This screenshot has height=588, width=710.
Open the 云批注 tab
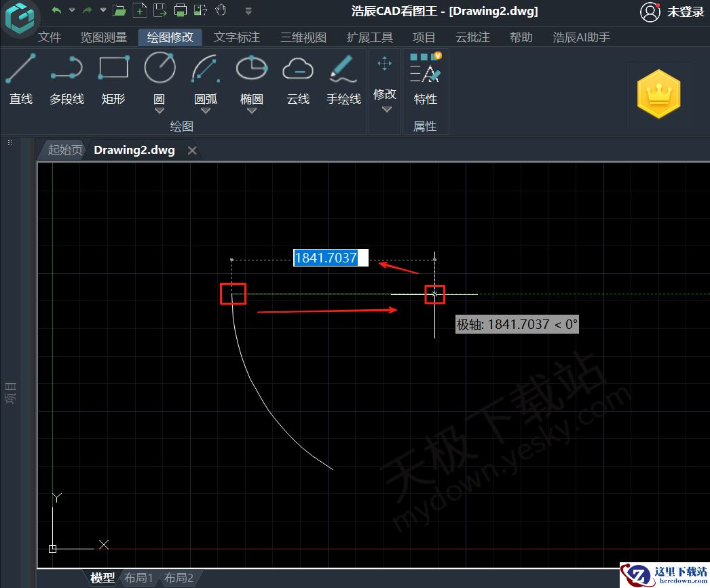tap(472, 37)
